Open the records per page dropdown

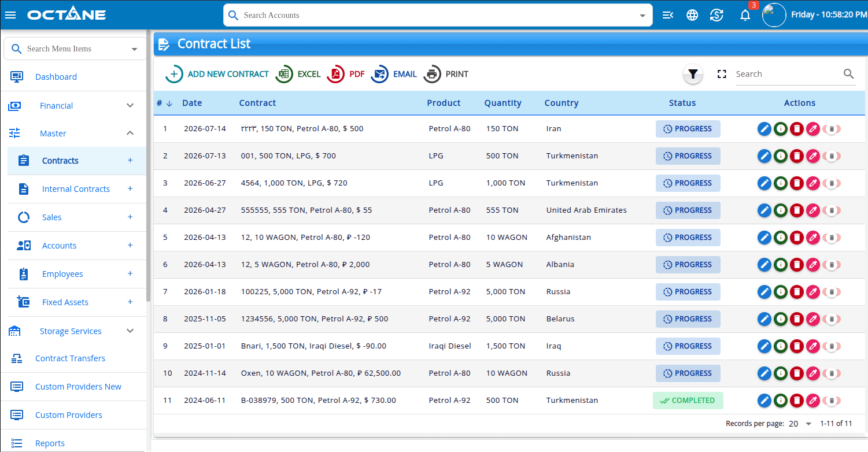click(800, 424)
